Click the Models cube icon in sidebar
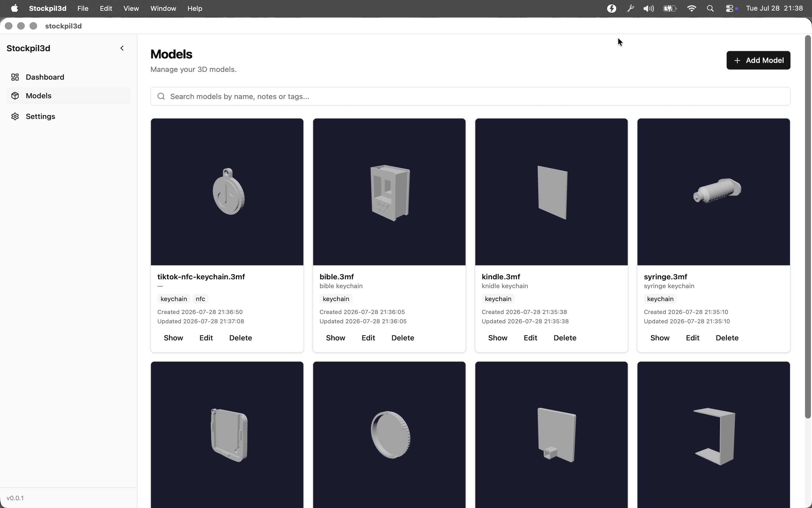 15,96
